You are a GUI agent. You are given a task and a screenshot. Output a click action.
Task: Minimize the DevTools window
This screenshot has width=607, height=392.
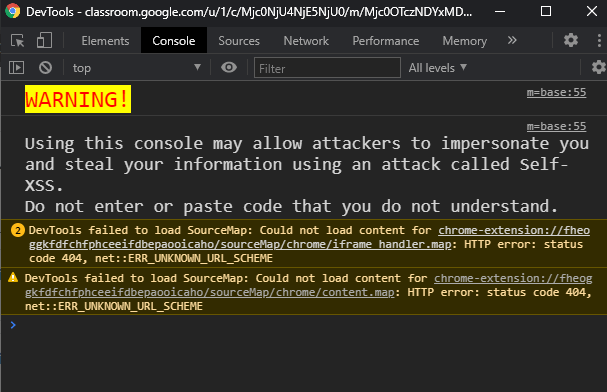500,11
